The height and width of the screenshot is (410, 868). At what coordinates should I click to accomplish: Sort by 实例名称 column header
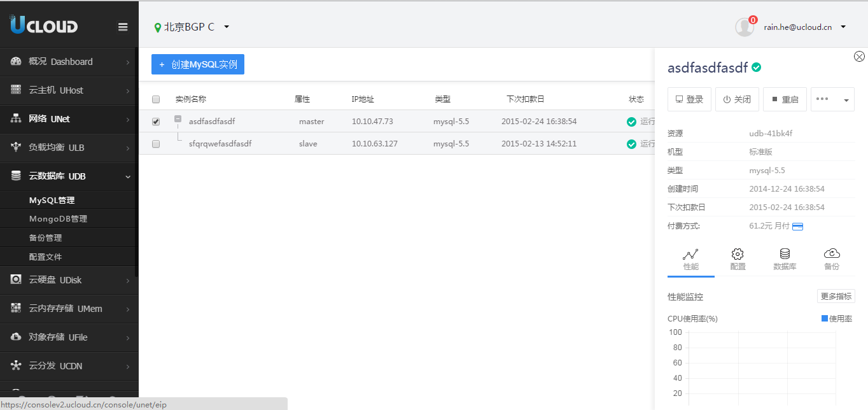click(x=191, y=99)
